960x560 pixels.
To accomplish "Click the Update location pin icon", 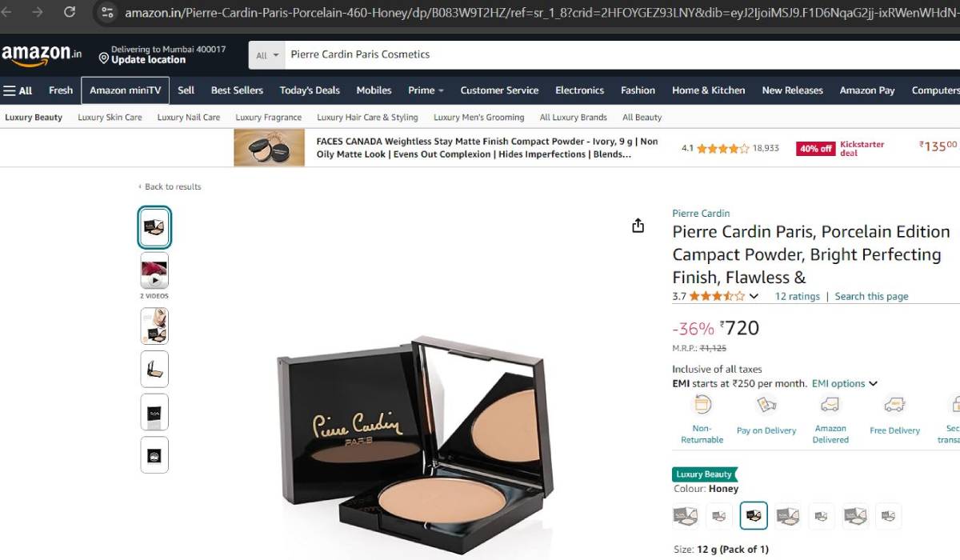I will click(x=103, y=59).
